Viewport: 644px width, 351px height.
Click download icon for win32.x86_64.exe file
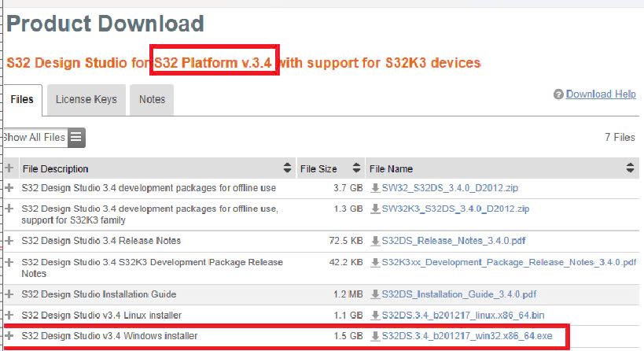(375, 336)
